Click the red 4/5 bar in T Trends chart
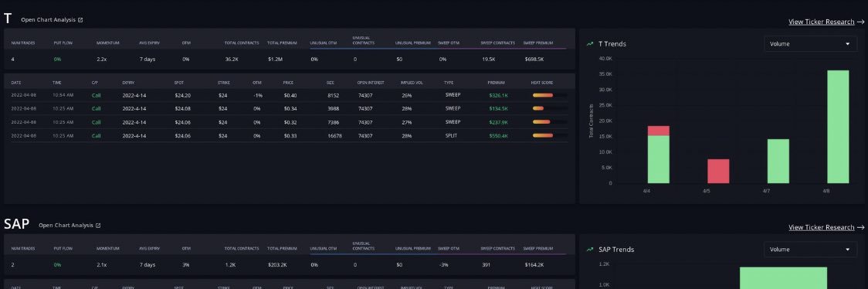 [x=718, y=171]
